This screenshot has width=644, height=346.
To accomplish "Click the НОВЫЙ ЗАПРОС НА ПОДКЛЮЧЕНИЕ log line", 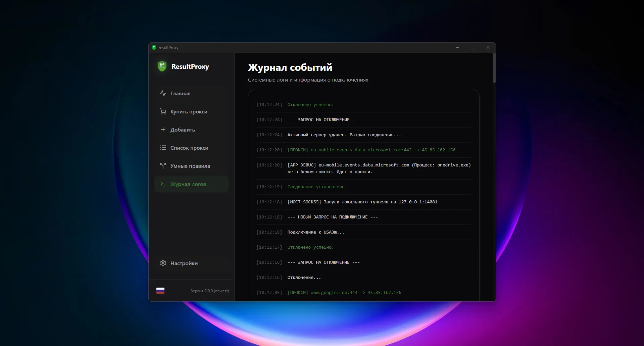I will (x=364, y=217).
